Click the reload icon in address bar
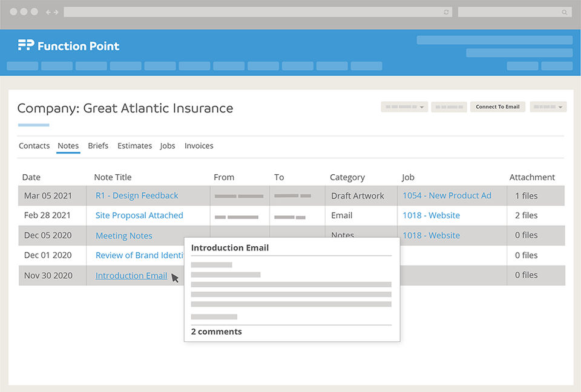This screenshot has width=581, height=392. (x=447, y=12)
